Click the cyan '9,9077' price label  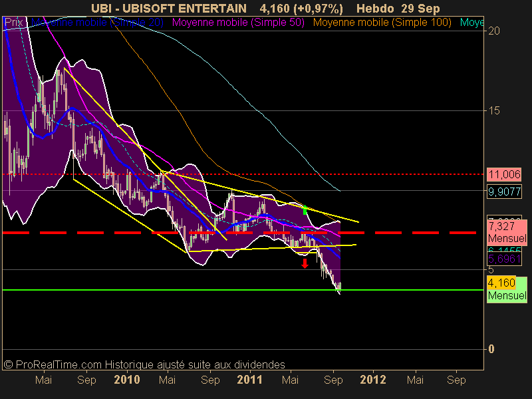(504, 192)
